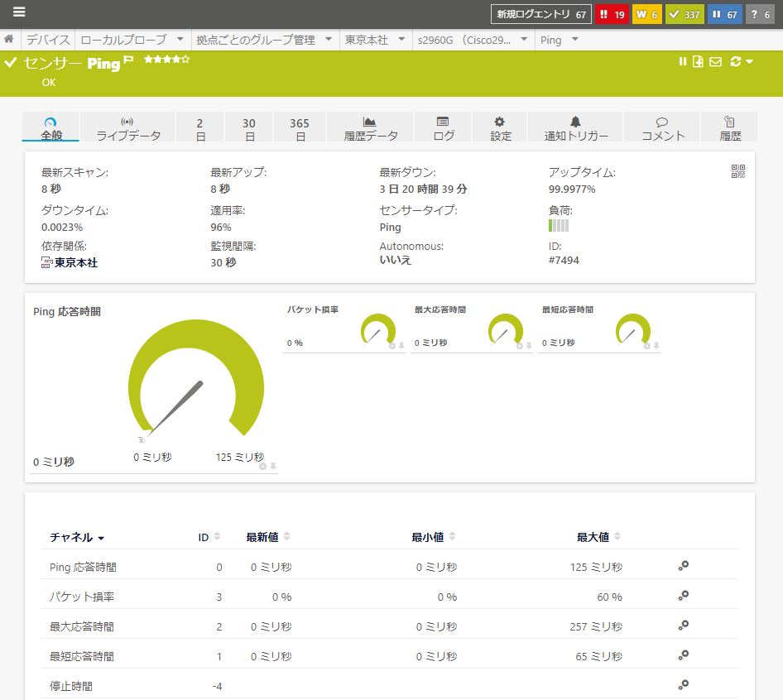Switch to the 30 日 tab
Viewport: 783px width, 700px height.
pyautogui.click(x=249, y=127)
